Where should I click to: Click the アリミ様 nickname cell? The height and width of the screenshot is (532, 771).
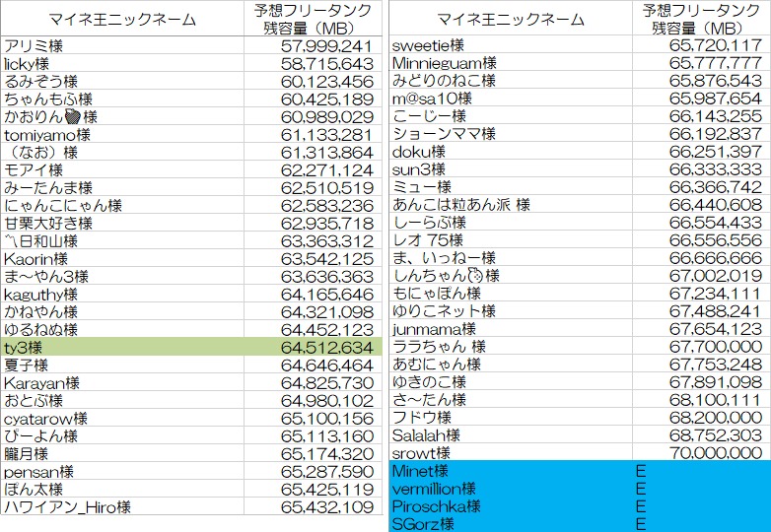[x=122, y=45]
